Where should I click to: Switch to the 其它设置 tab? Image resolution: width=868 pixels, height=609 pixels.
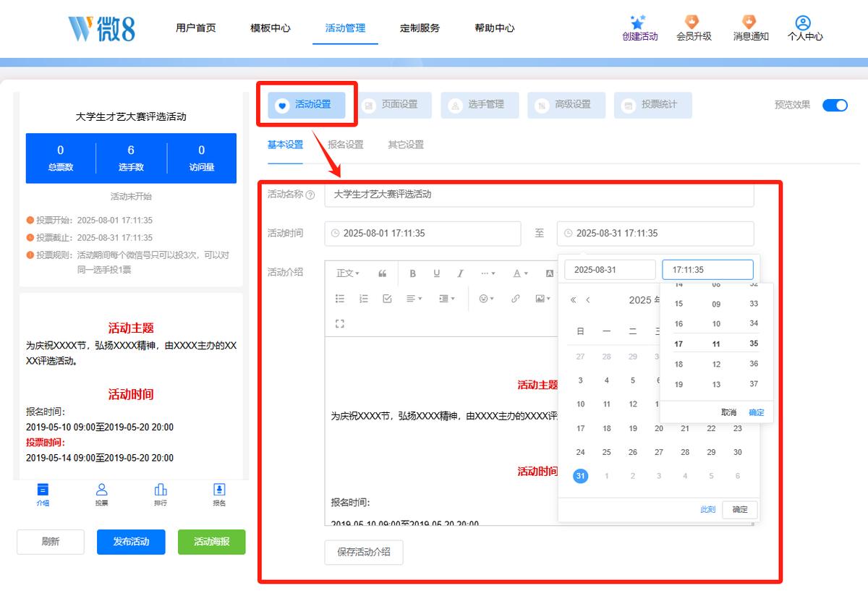[406, 145]
